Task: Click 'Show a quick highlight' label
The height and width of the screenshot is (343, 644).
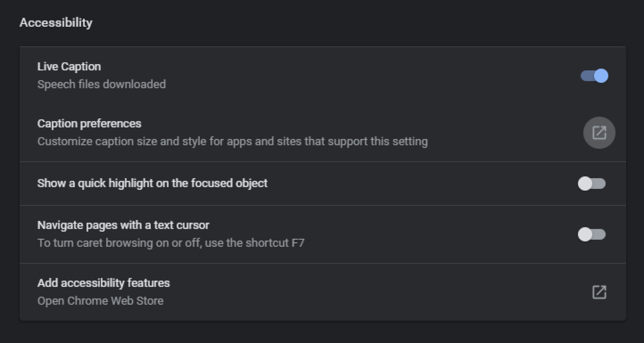Action: (152, 183)
